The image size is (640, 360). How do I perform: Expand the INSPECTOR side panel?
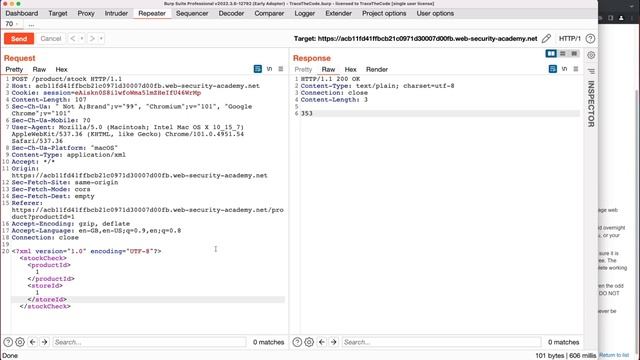tap(591, 104)
